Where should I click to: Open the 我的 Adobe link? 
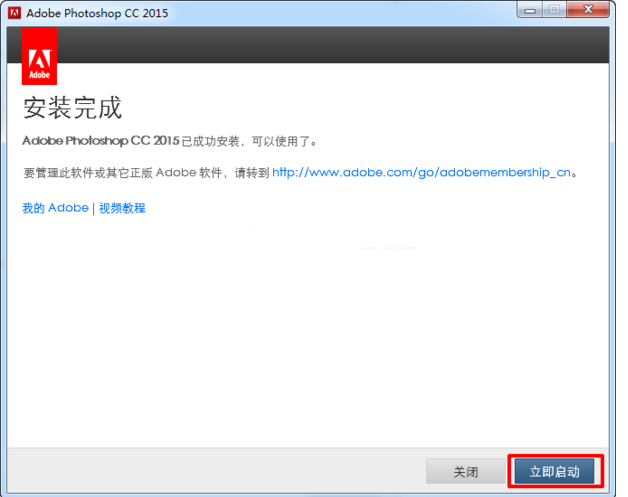pyautogui.click(x=55, y=208)
